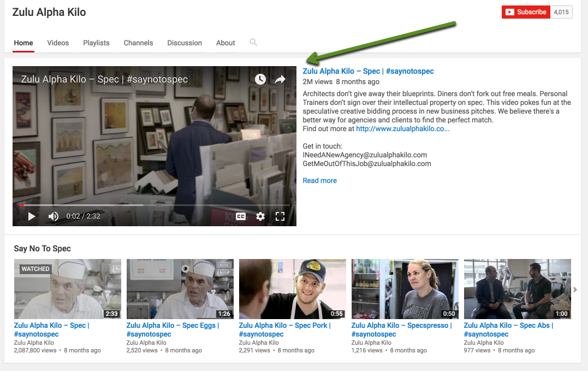The image size is (588, 371).
Task: Open the Say No To Spec section heading
Action: pyautogui.click(x=43, y=249)
